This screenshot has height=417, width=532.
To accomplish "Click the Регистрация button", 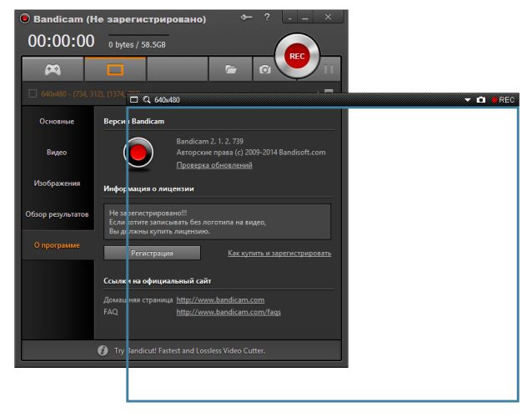I will [152, 253].
